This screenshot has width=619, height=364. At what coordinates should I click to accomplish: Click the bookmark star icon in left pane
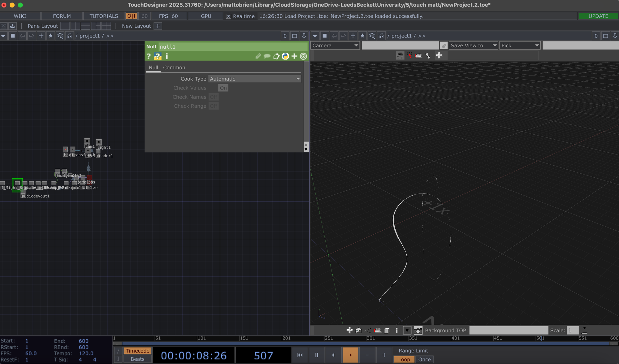tap(50, 36)
